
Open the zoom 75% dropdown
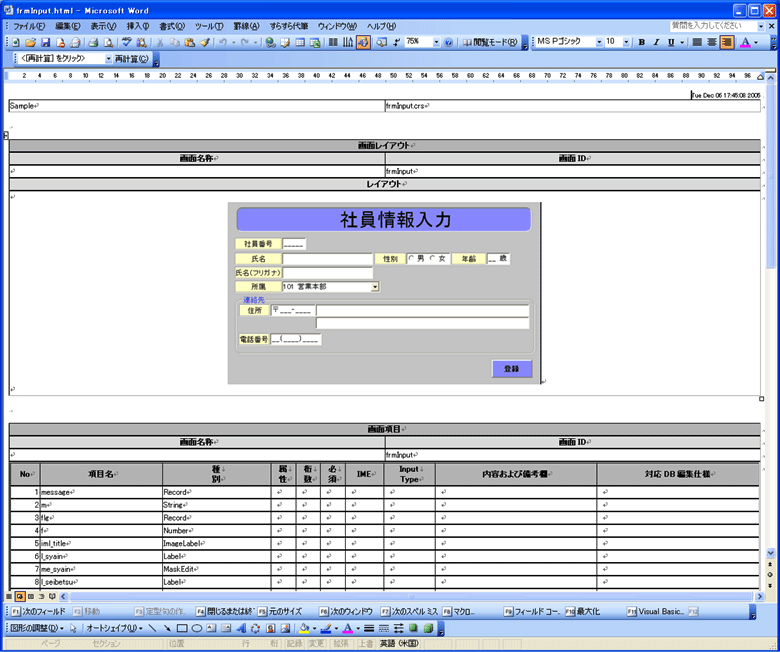(436, 42)
